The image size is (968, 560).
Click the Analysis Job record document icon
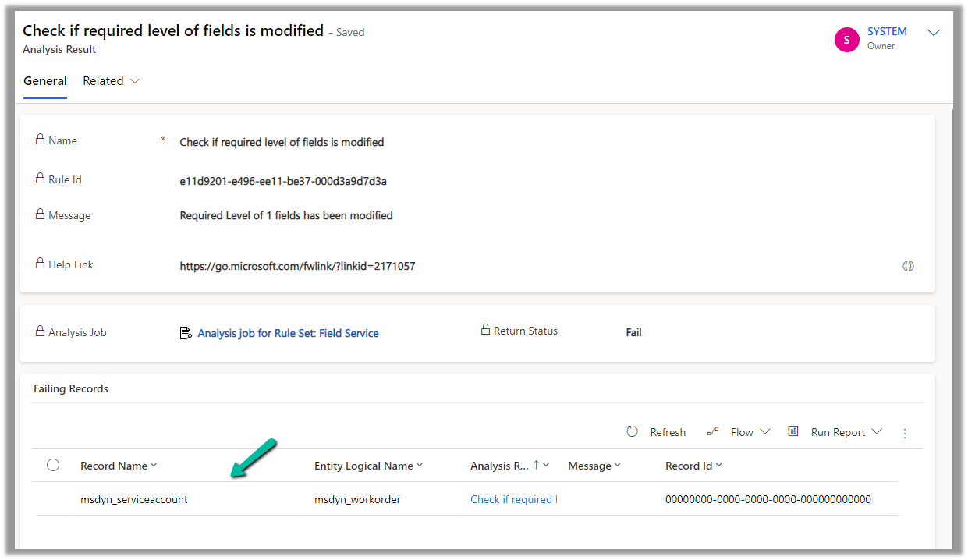[x=186, y=333]
